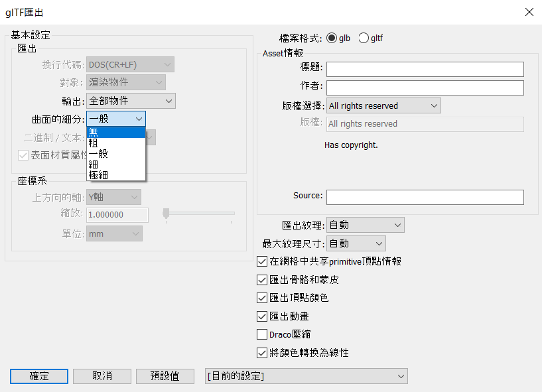This screenshot has height=392, width=542.
Task: Close the glTF匯出 dialog
Action: click(529, 12)
